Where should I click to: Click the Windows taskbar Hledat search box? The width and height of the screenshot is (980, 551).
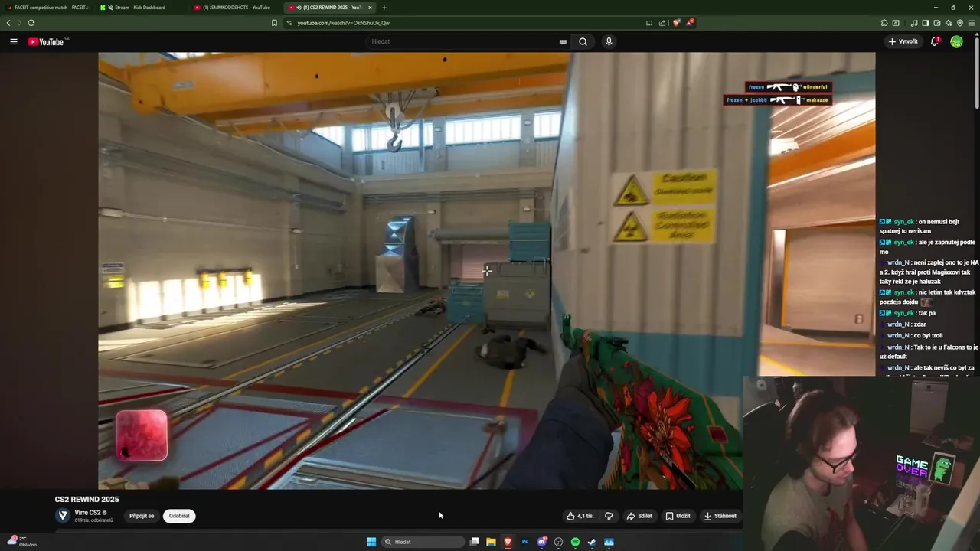pos(423,542)
